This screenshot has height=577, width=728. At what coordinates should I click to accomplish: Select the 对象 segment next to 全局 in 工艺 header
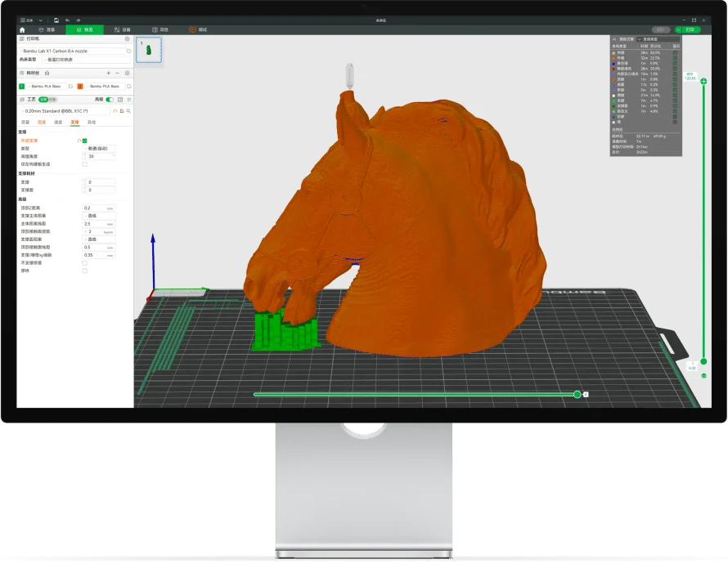click(x=52, y=100)
